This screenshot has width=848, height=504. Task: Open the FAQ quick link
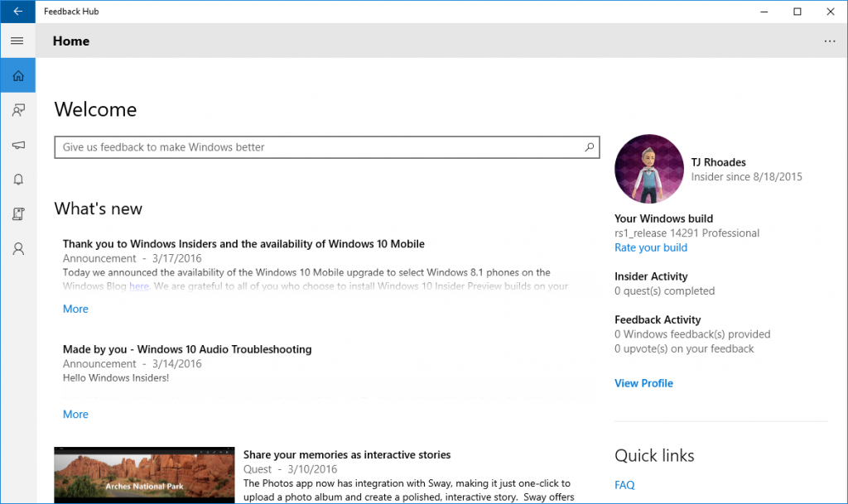click(624, 484)
